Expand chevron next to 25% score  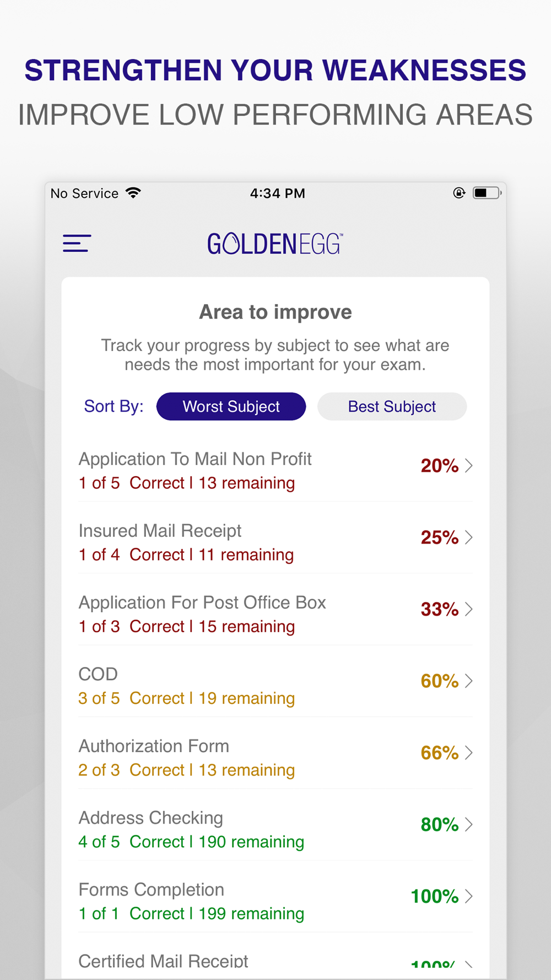pos(469,537)
